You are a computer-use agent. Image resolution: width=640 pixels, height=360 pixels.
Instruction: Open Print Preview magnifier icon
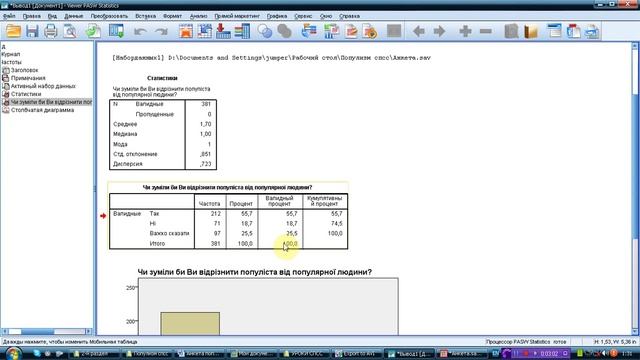click(70, 31)
